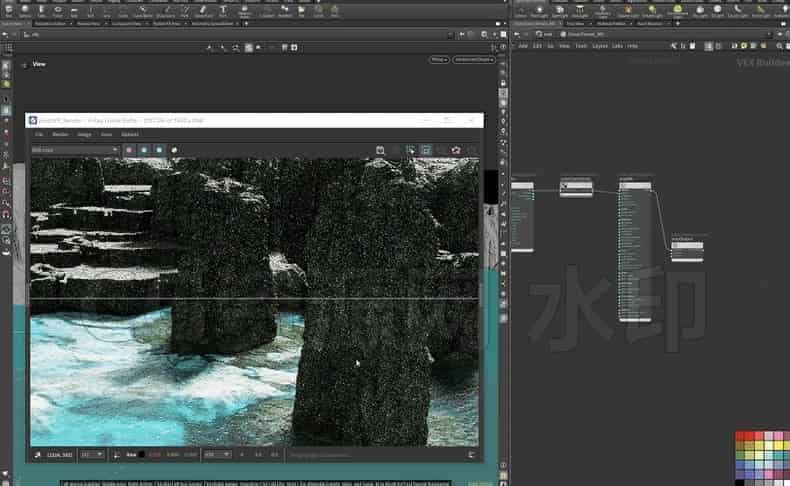
Task: Open the camera selection dropdown in viewport
Action: pos(474,59)
